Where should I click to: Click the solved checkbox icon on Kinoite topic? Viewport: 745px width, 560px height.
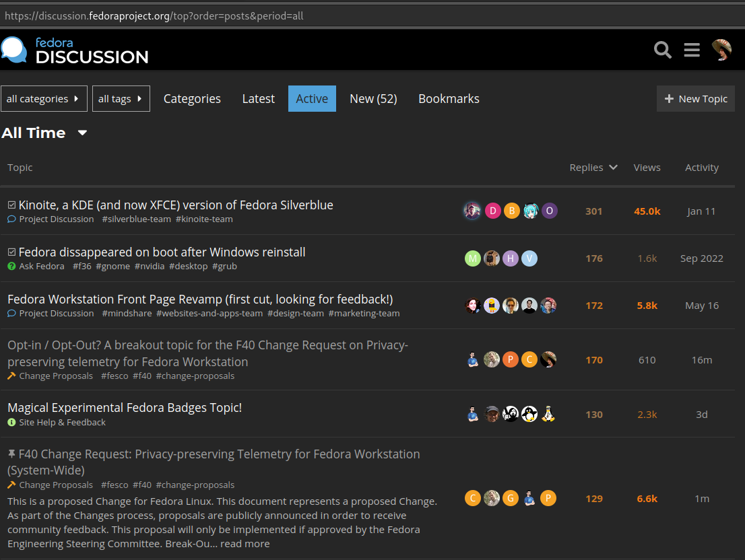12,205
